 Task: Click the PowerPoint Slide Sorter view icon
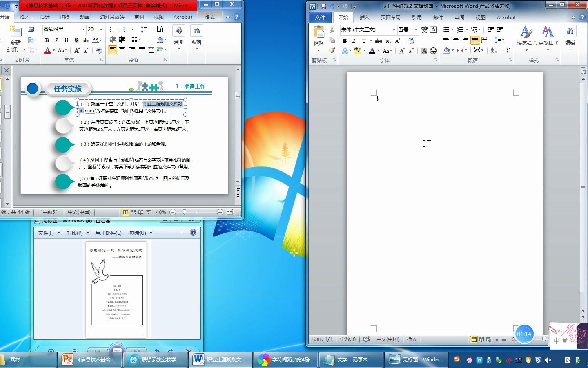click(x=134, y=212)
